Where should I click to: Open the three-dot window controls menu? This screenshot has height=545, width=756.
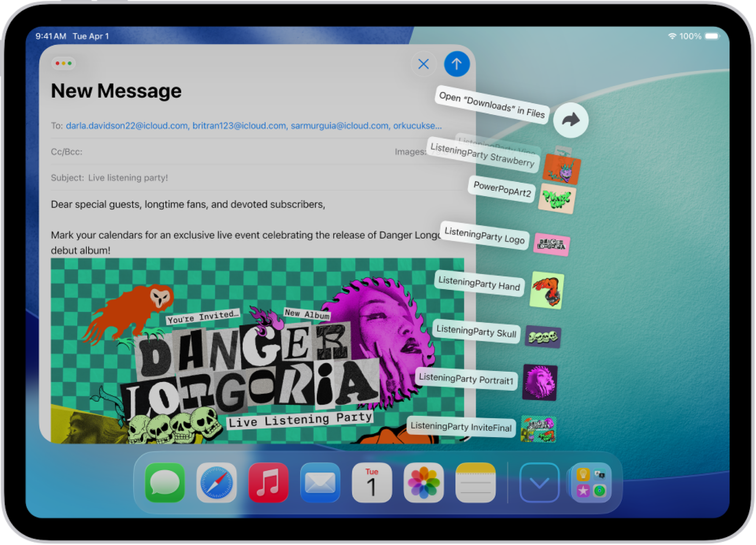click(64, 63)
